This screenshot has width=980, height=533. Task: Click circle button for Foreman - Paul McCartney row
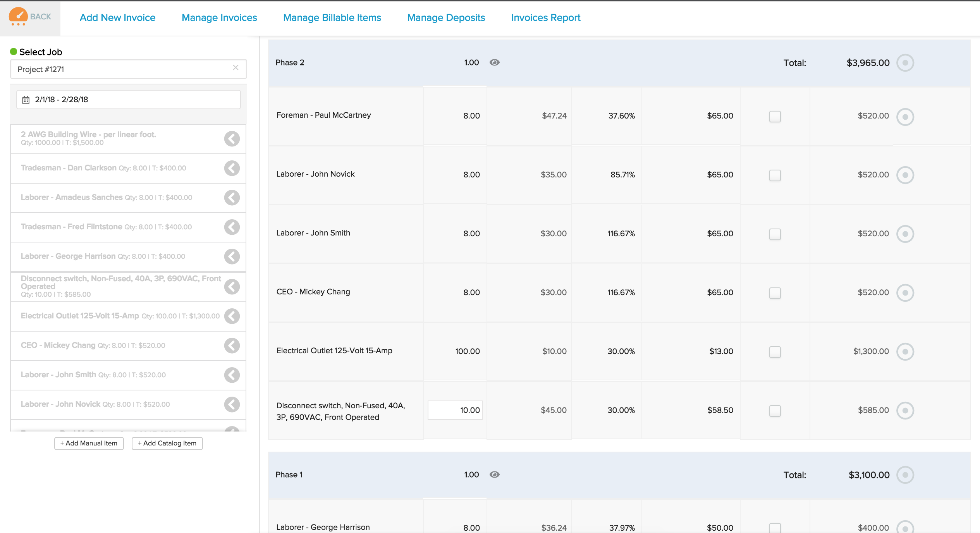coord(905,117)
